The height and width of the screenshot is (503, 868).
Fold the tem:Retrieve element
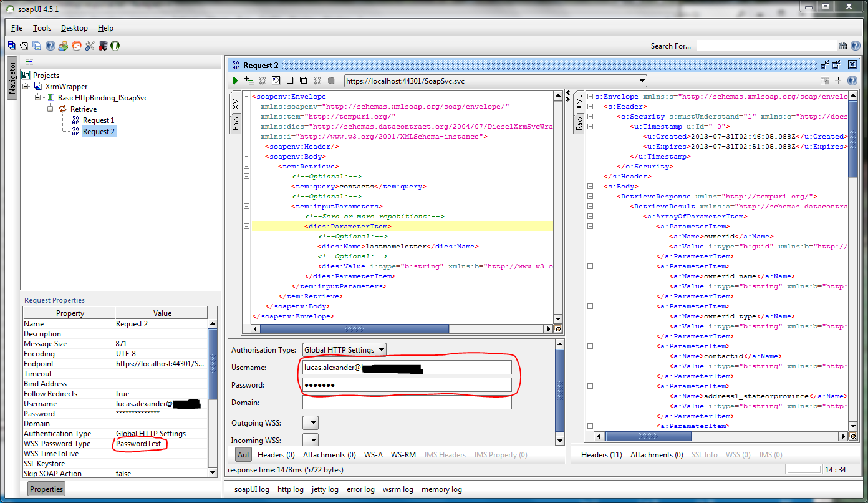tap(247, 167)
